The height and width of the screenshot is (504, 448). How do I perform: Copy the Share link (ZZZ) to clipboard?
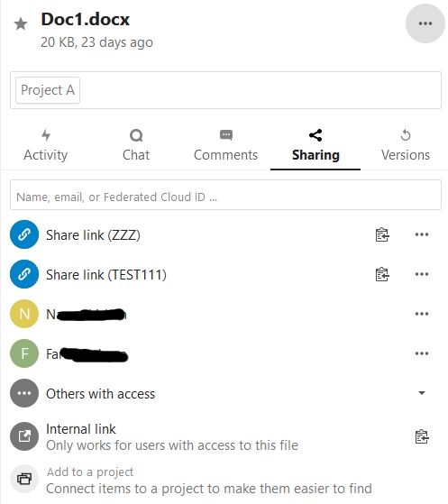[382, 234]
